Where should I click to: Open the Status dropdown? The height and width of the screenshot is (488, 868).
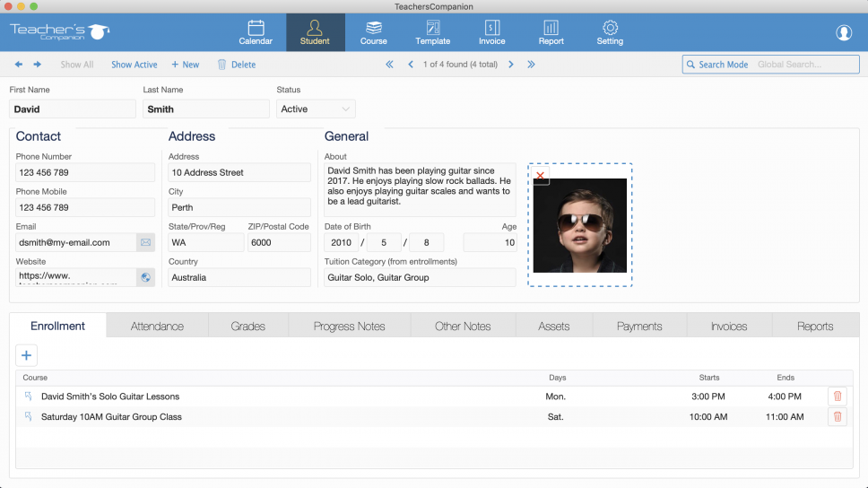(316, 109)
